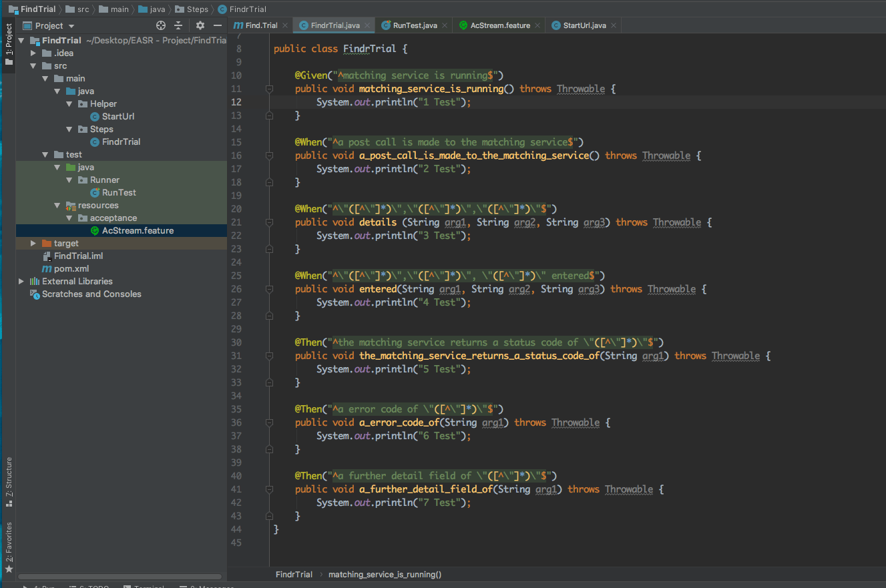The height and width of the screenshot is (588, 886).
Task: Collapse all nodes using collapse-all icon
Action: (178, 25)
